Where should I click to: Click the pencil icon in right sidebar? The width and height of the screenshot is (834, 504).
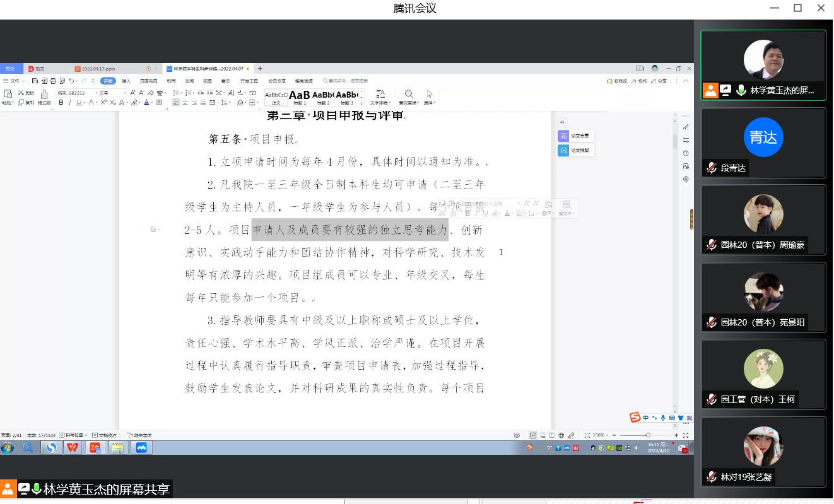pyautogui.click(x=686, y=127)
